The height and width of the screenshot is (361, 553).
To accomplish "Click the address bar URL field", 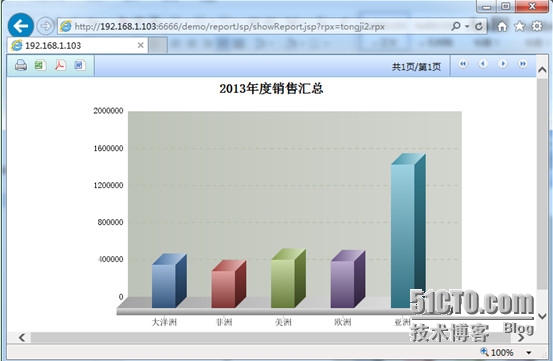I will [x=254, y=26].
